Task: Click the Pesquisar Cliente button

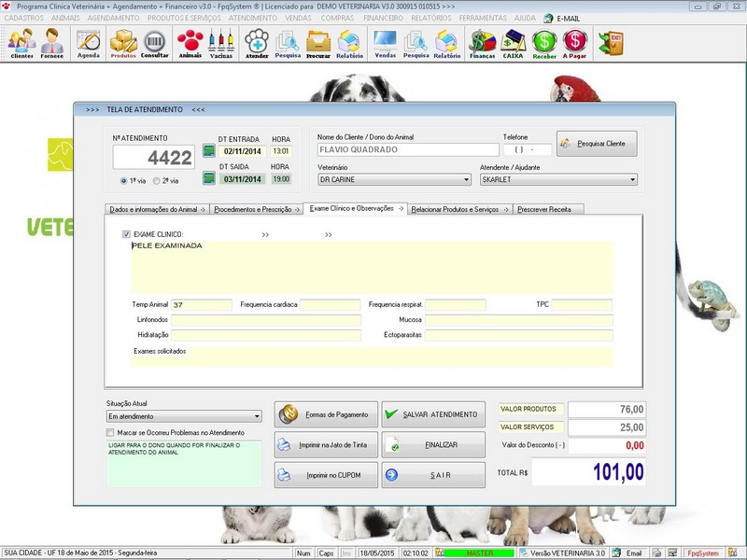Action: tap(597, 144)
